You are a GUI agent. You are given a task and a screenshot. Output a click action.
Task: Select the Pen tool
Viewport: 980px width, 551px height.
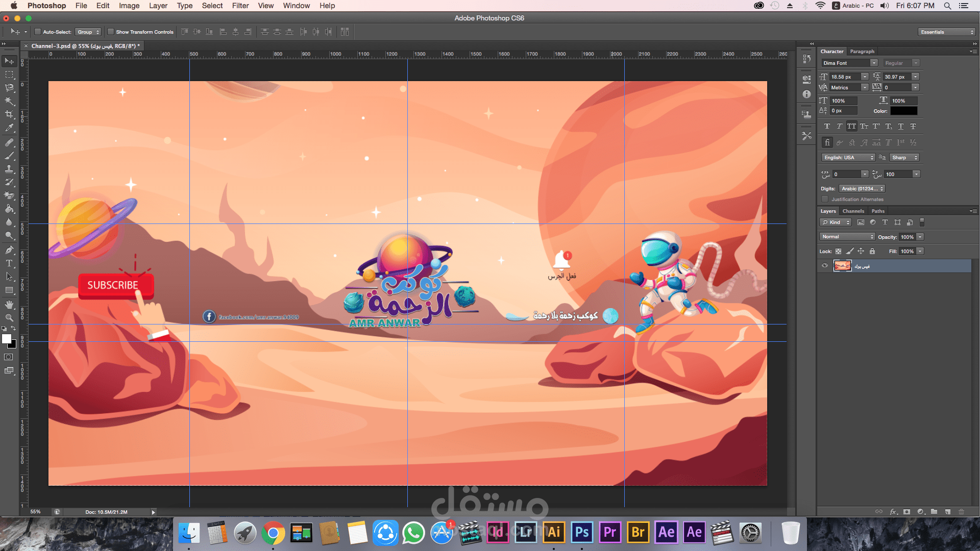point(9,250)
